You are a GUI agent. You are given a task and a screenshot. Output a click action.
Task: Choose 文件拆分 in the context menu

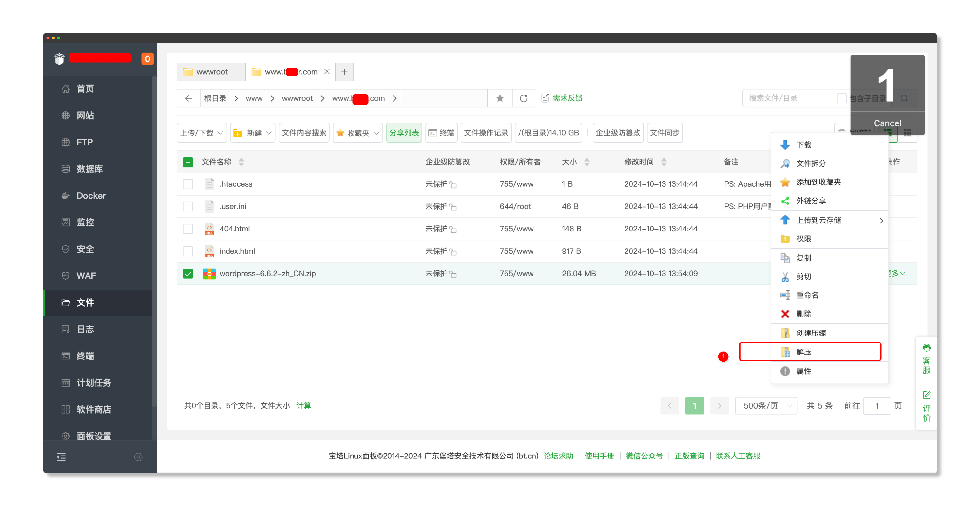(x=829, y=163)
